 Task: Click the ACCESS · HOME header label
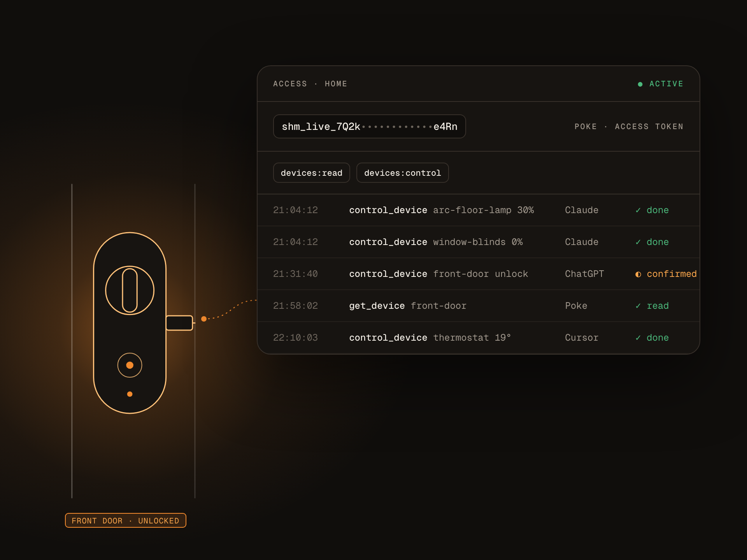[310, 84]
